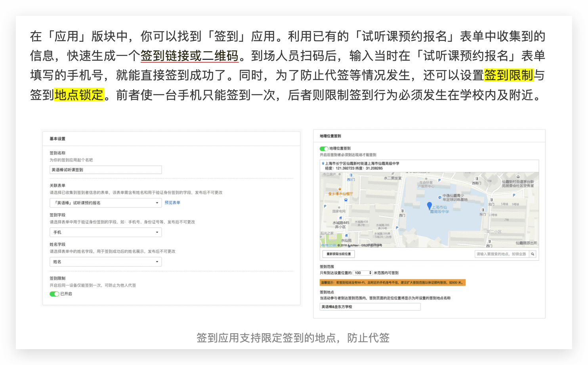Toggle the 签到限制 已开启 switch
The height and width of the screenshot is (365, 588).
tap(54, 294)
